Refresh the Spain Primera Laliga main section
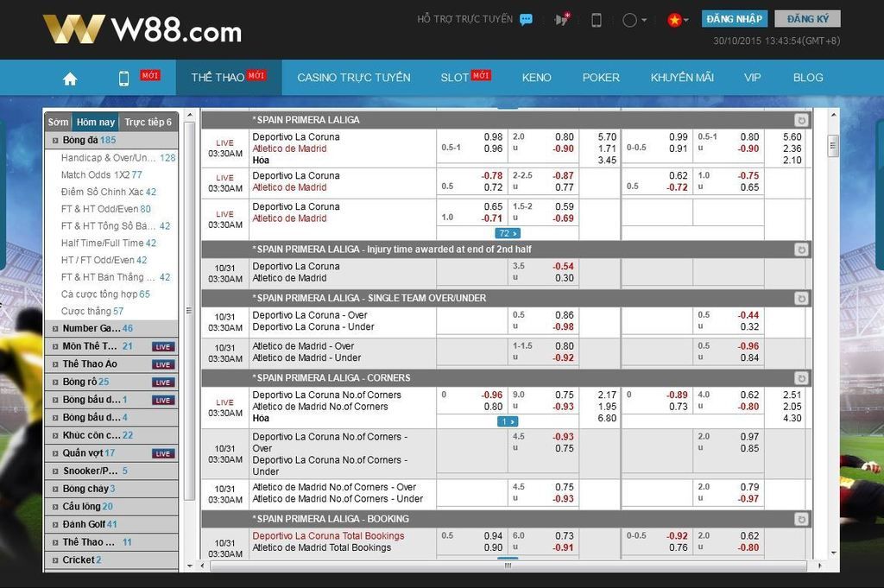 (x=801, y=121)
